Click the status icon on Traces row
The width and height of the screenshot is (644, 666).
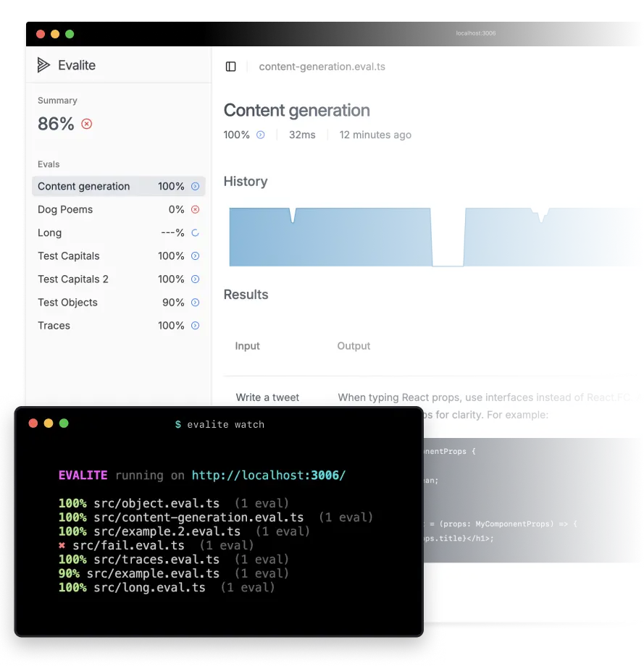pos(195,325)
